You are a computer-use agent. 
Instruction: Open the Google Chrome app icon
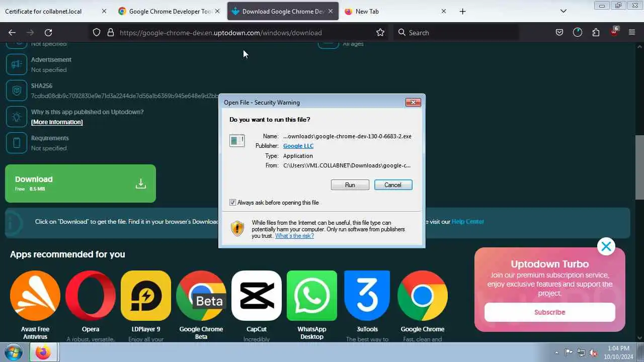(x=423, y=296)
